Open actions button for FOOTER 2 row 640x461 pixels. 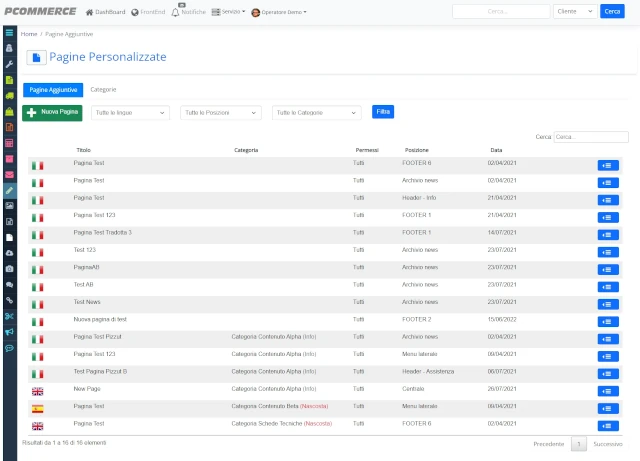point(608,322)
